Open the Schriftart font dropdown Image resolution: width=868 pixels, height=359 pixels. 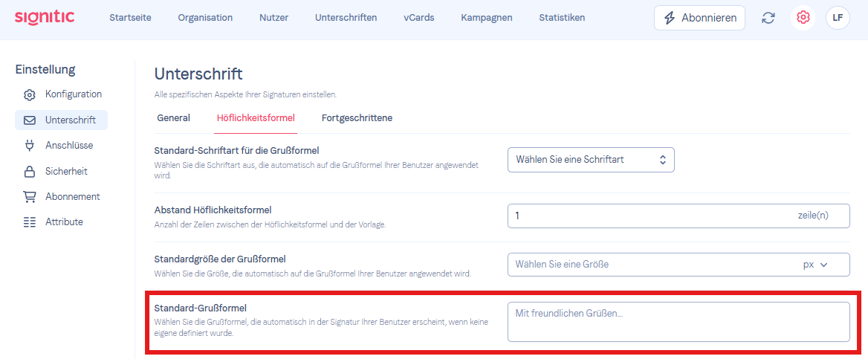pyautogui.click(x=591, y=160)
